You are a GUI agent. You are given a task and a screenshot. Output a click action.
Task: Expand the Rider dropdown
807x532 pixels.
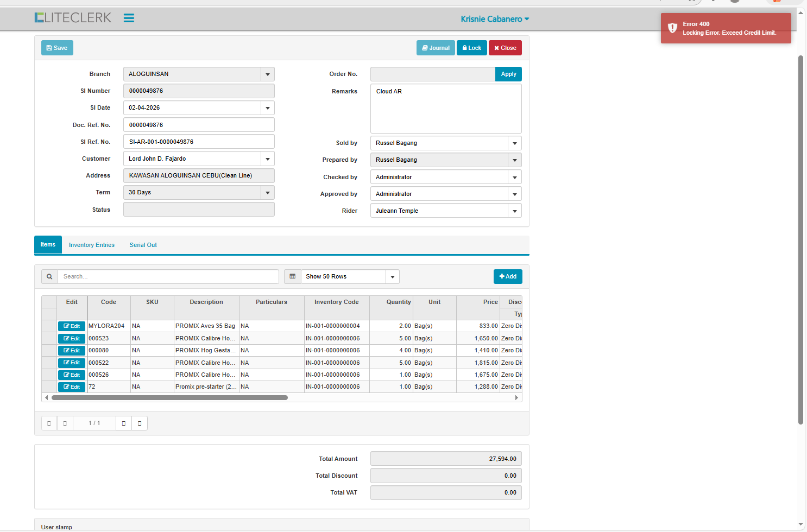(514, 211)
